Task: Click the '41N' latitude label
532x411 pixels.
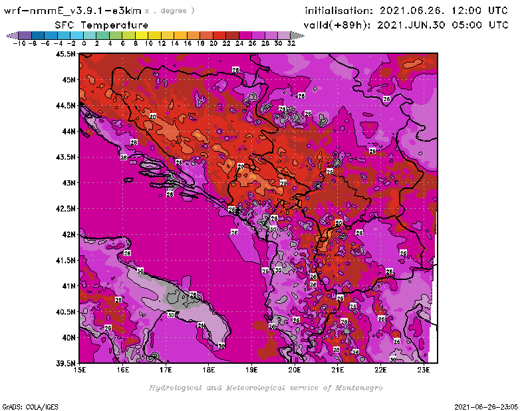Action: coord(68,286)
